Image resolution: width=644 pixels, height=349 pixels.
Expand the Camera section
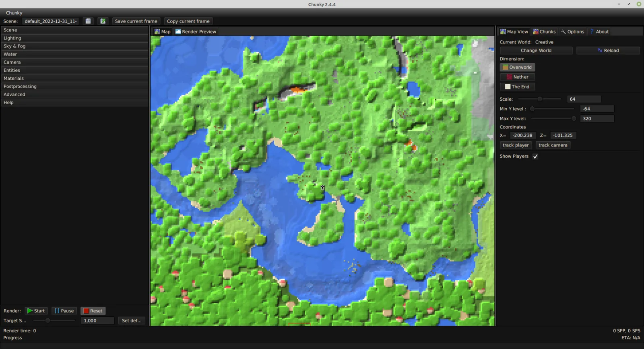pos(74,62)
